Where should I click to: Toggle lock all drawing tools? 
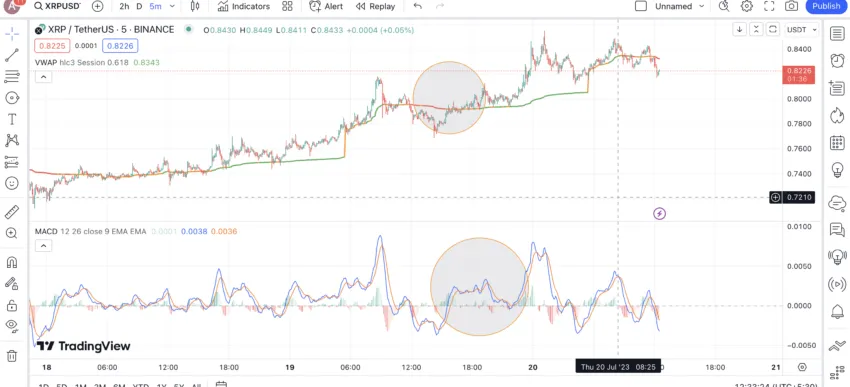click(12, 306)
